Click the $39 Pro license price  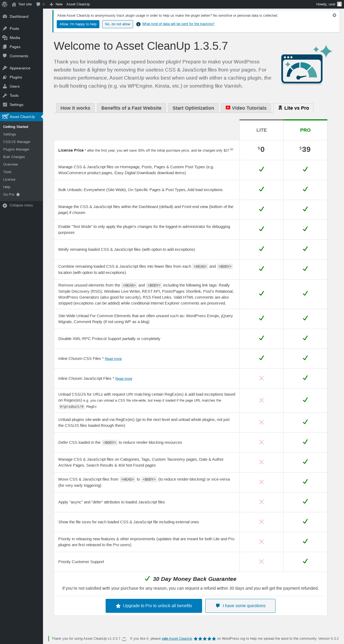(x=305, y=149)
